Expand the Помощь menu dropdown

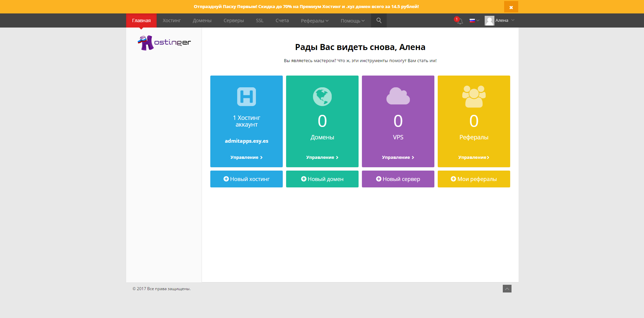353,21
